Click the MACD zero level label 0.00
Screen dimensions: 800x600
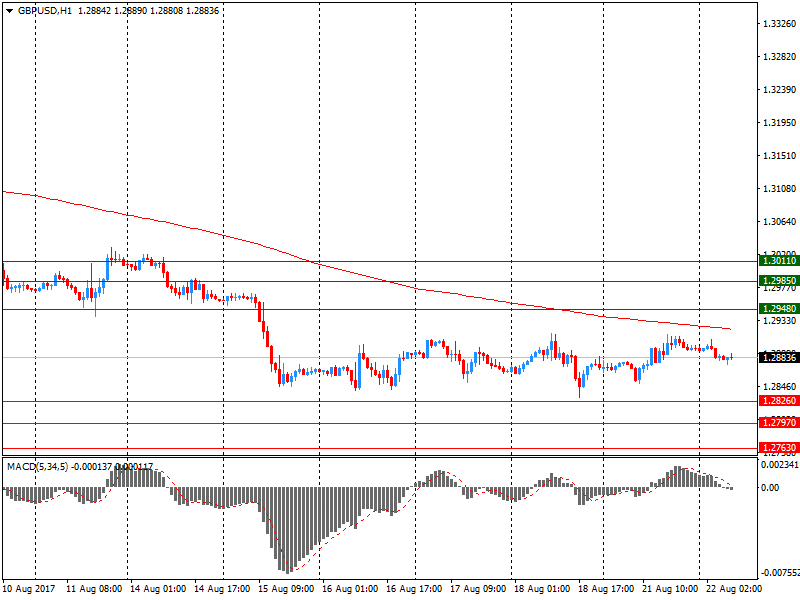coord(770,488)
